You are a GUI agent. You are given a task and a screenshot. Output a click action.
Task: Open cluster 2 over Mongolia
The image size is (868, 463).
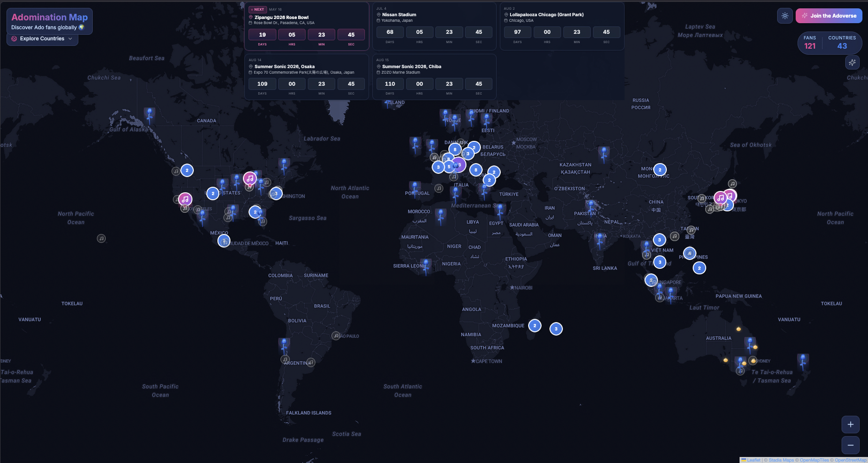tap(660, 170)
